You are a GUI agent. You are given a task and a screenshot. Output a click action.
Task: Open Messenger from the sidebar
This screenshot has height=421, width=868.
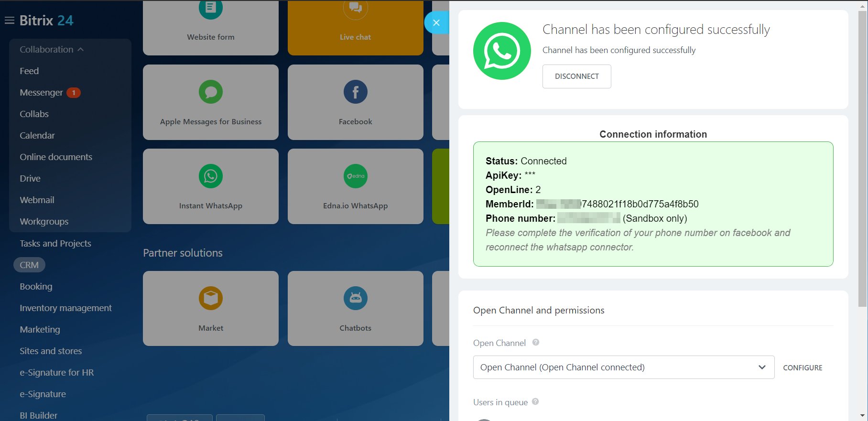(41, 93)
